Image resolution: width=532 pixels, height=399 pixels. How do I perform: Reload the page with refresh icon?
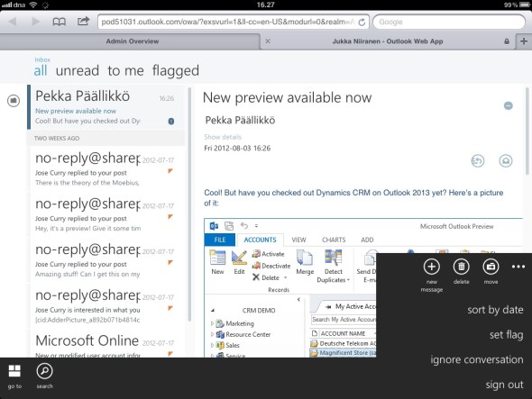coord(362,22)
